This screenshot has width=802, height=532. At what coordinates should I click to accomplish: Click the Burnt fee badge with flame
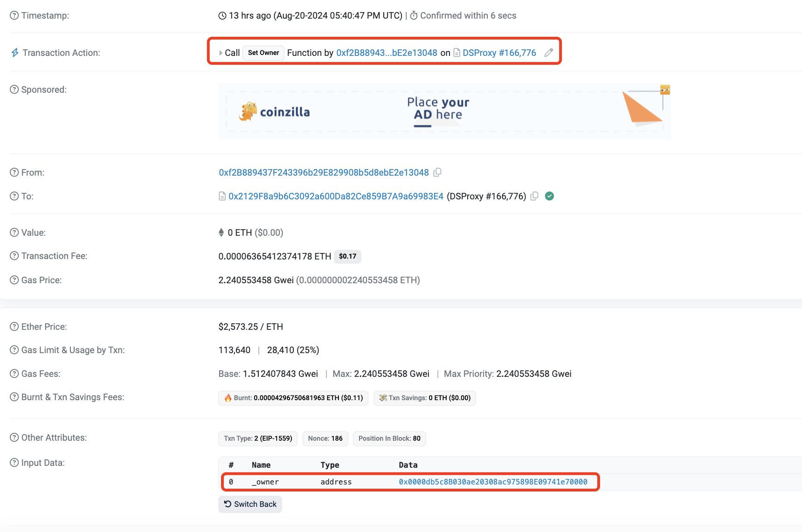coord(293,398)
